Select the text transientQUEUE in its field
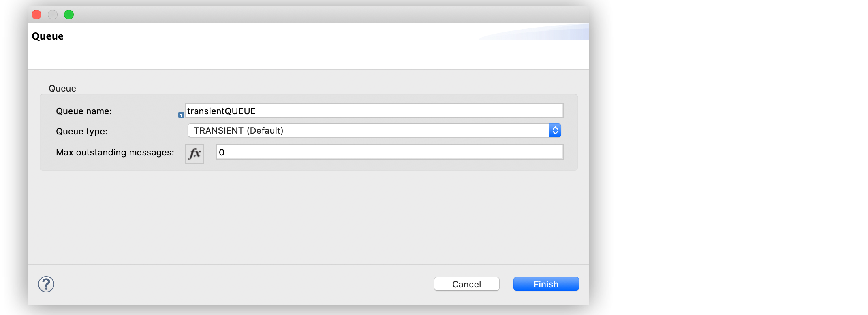868x315 pixels. [221, 111]
